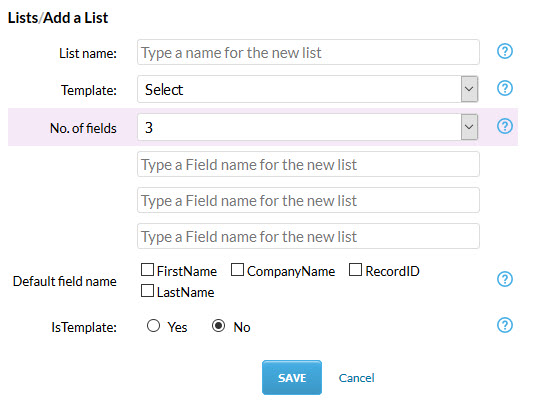Image resolution: width=543 pixels, height=404 pixels.
Task: Open help icon beside IsTemplate option
Action: (505, 325)
